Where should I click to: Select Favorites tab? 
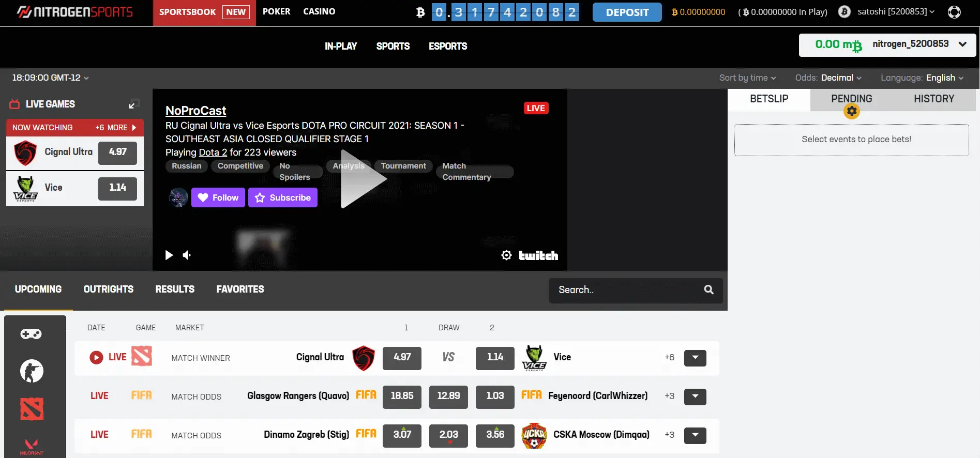coord(240,289)
